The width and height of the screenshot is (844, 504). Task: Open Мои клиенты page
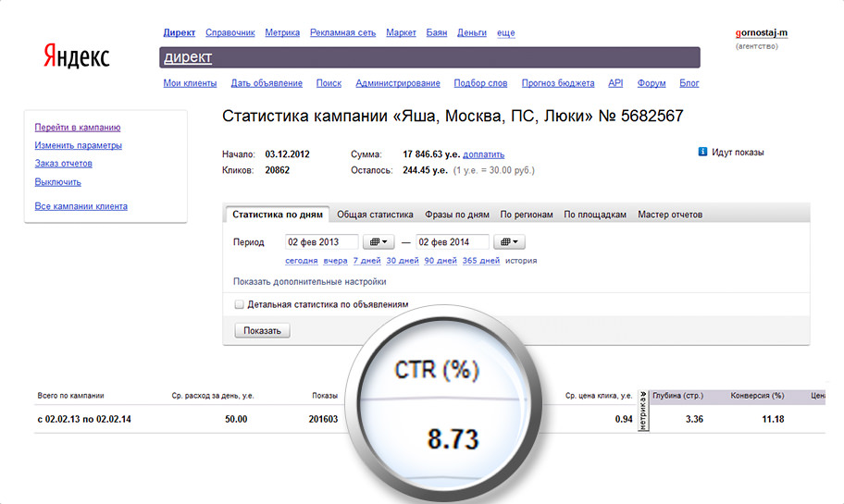coord(190,83)
